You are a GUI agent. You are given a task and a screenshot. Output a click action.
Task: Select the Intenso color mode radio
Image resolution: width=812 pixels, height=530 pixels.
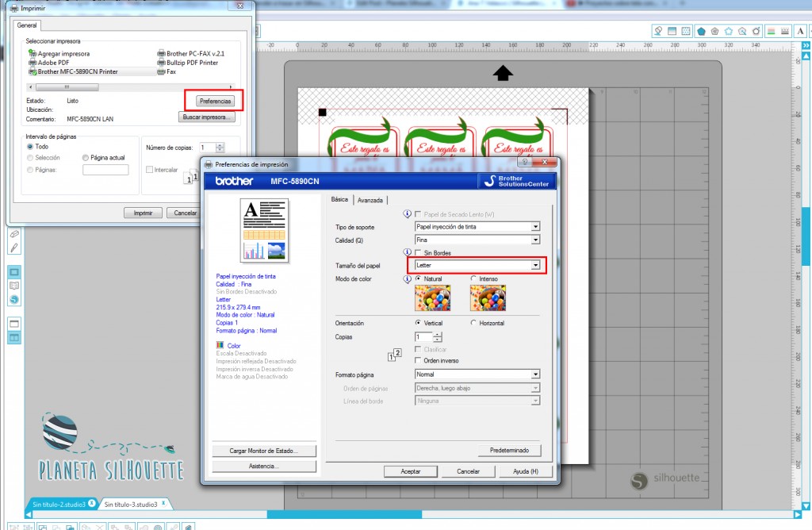click(x=473, y=278)
